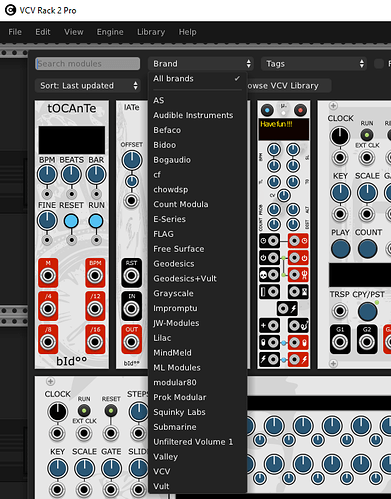
Task: Collapse the Brand dropdown
Action: tap(201, 64)
